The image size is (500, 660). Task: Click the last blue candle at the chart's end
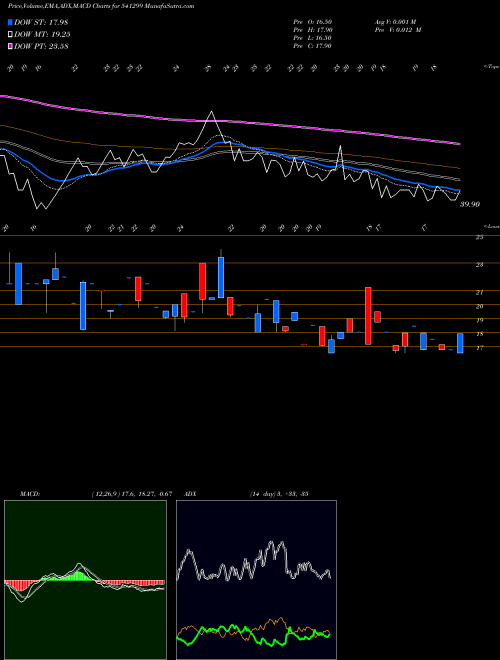click(460, 343)
